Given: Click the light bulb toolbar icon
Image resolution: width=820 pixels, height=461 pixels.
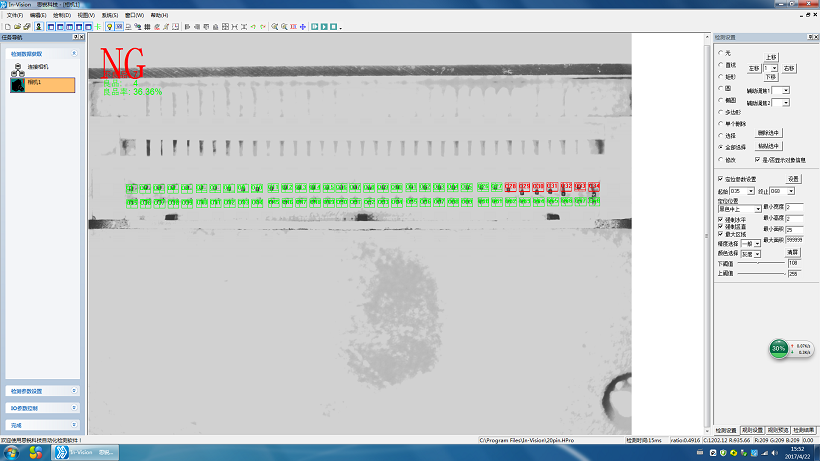Looking at the screenshot, I should 109,26.
